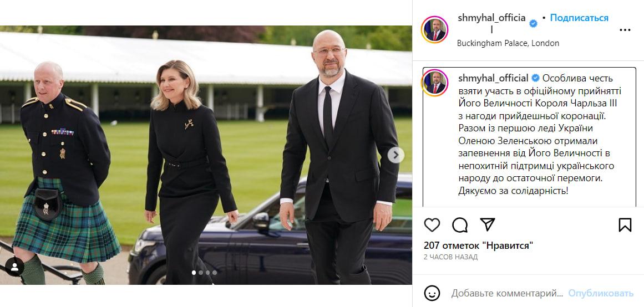This screenshot has width=644, height=307.
Task: Share post with paper plane icon
Action: (x=488, y=224)
